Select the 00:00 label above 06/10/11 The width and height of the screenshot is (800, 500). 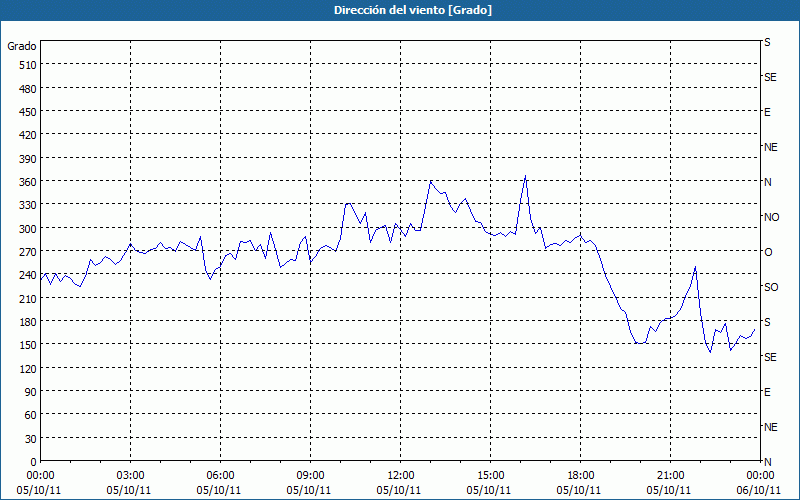760,476
